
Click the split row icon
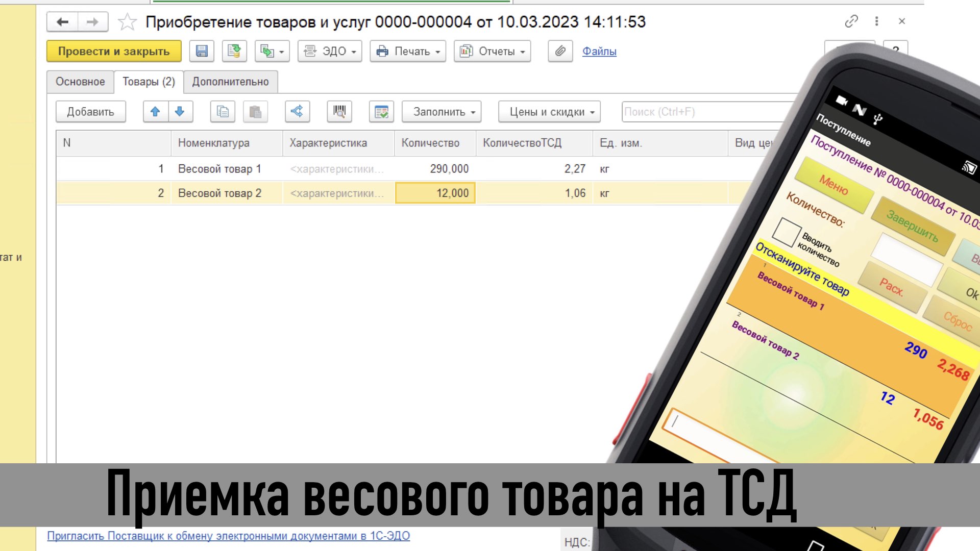297,112
